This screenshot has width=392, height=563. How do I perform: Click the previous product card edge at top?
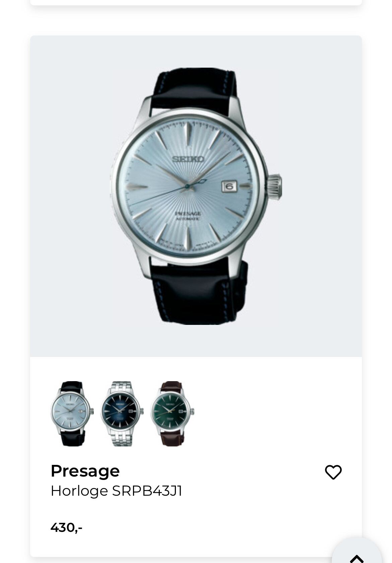196,2
